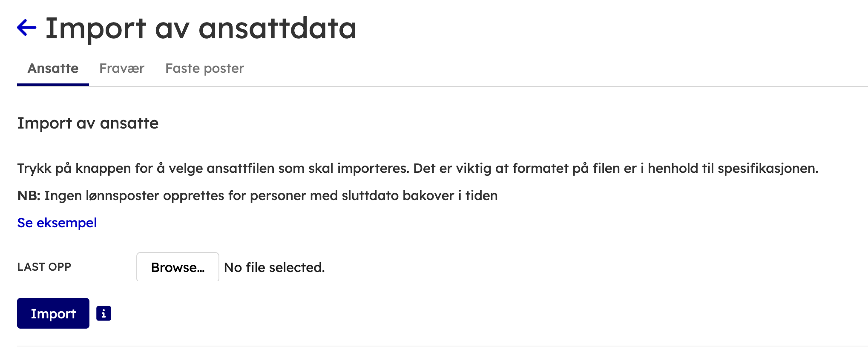Open the Fravær tab
The width and height of the screenshot is (868, 355).
(x=122, y=69)
